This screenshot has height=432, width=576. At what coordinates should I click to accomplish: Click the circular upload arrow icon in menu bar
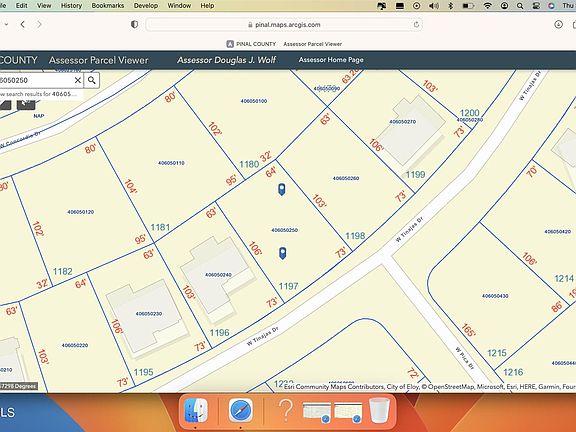[x=504, y=6]
